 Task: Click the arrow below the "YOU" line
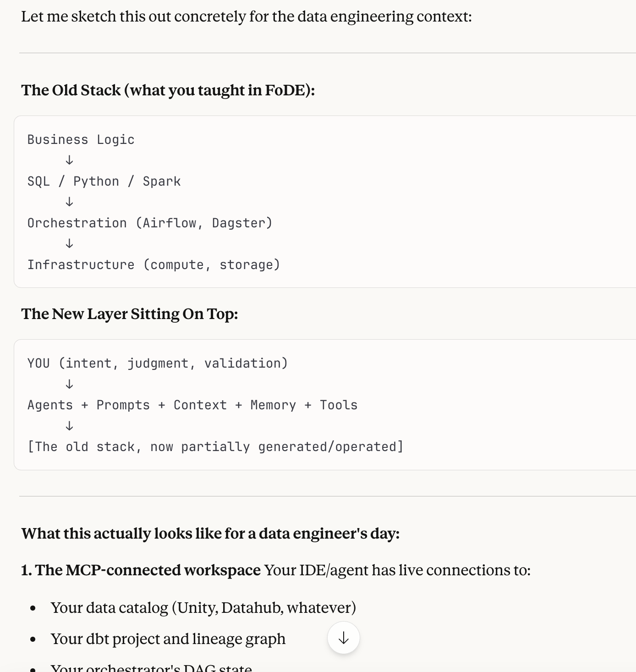point(69,384)
